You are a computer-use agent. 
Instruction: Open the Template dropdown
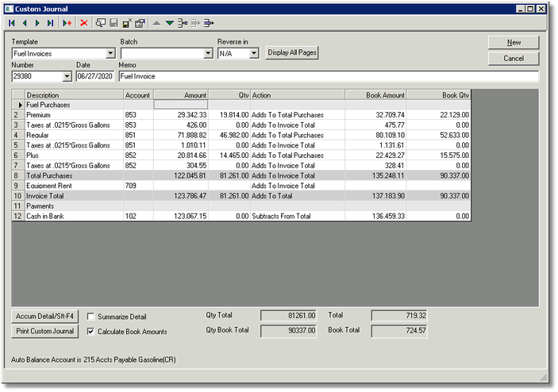[x=110, y=54]
